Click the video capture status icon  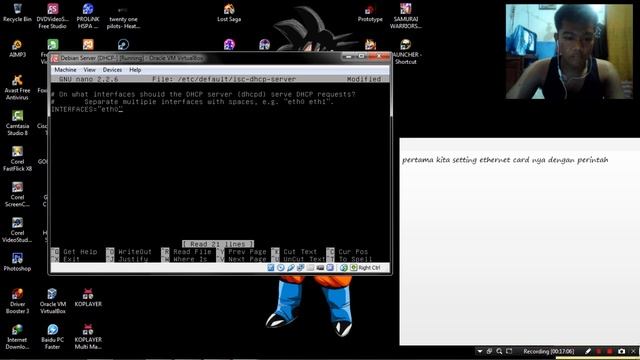click(320, 268)
